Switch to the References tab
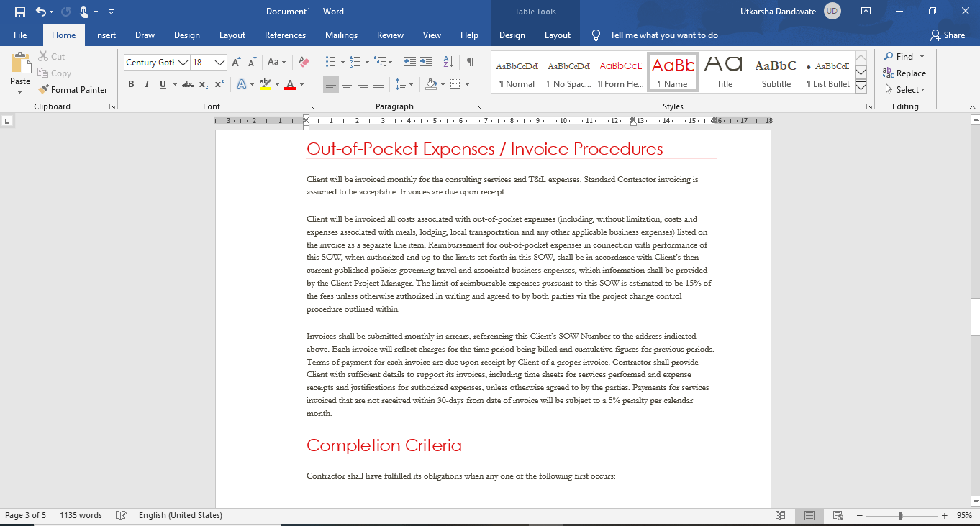The width and height of the screenshot is (980, 526). click(285, 35)
